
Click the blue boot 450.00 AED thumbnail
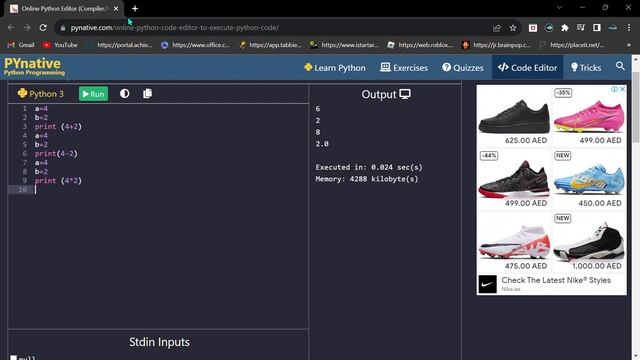tap(589, 179)
